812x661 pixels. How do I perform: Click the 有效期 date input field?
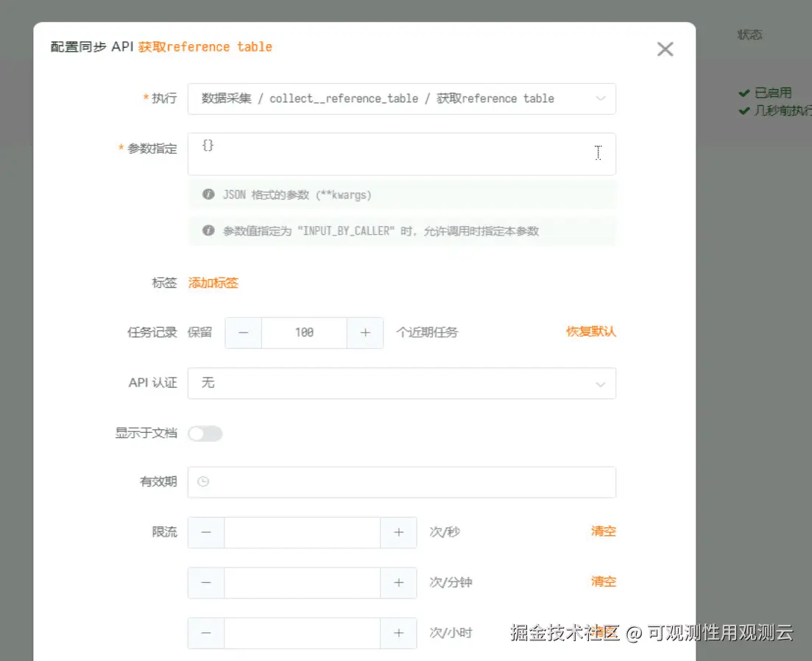pyautogui.click(x=401, y=482)
